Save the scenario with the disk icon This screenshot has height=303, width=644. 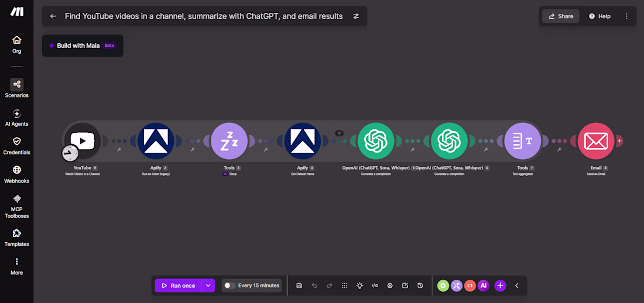[x=299, y=285]
